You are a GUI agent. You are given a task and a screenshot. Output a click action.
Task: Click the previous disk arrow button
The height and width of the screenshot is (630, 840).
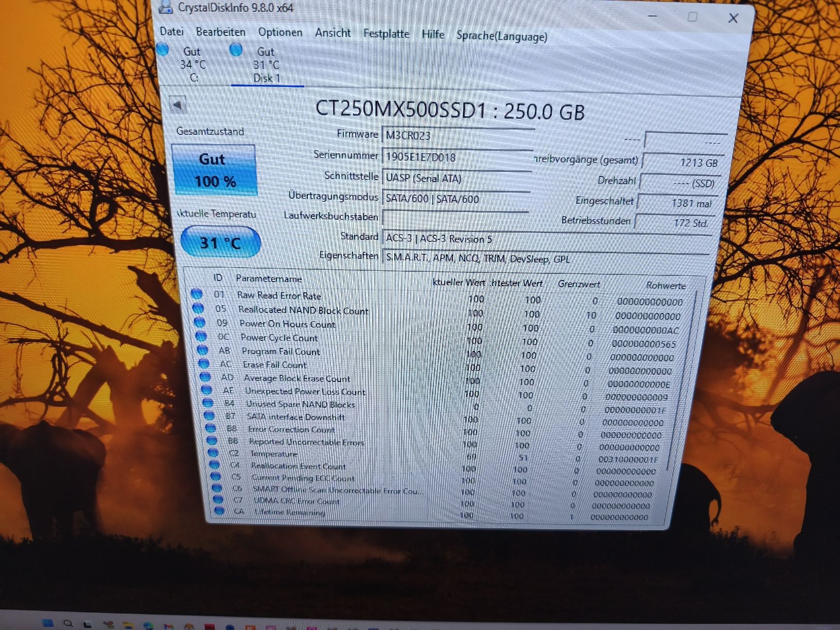[178, 106]
